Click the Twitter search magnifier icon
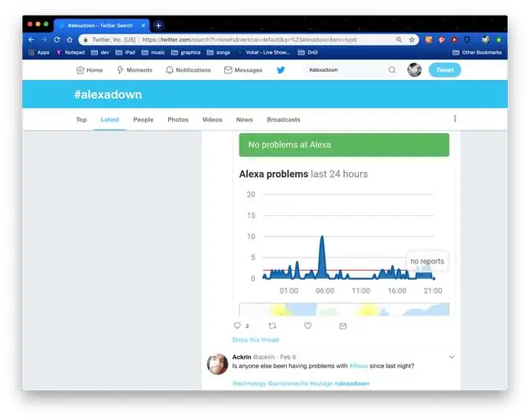Image resolution: width=530 pixels, height=420 pixels. [x=391, y=70]
